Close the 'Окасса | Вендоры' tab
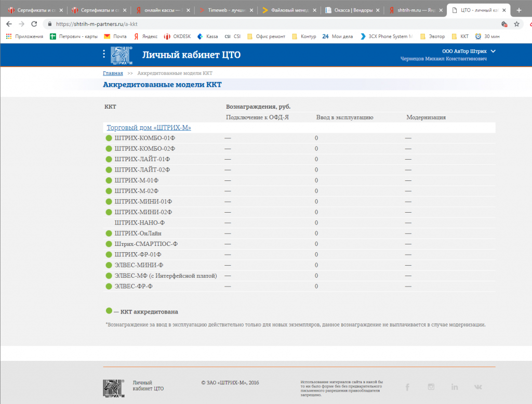Image resolution: width=532 pixels, height=404 pixels. [x=378, y=10]
